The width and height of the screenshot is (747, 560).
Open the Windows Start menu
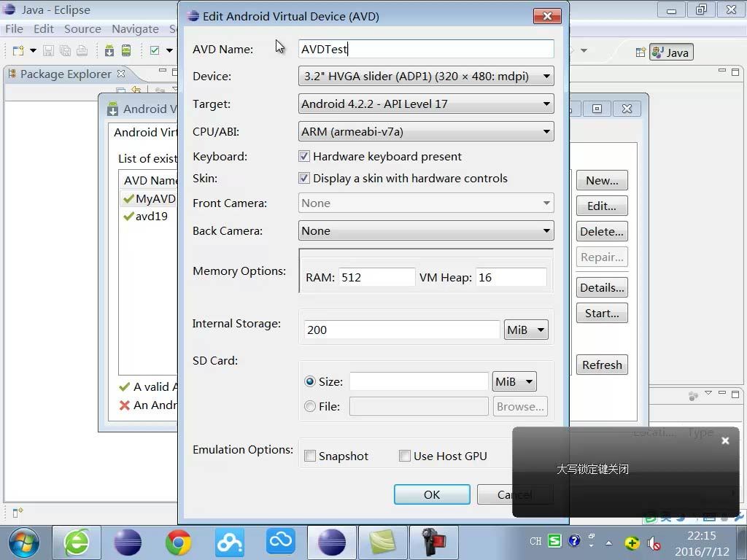(24, 542)
